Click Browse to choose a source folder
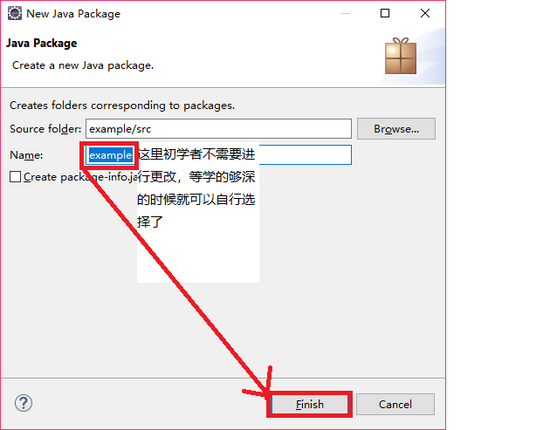 click(x=396, y=129)
